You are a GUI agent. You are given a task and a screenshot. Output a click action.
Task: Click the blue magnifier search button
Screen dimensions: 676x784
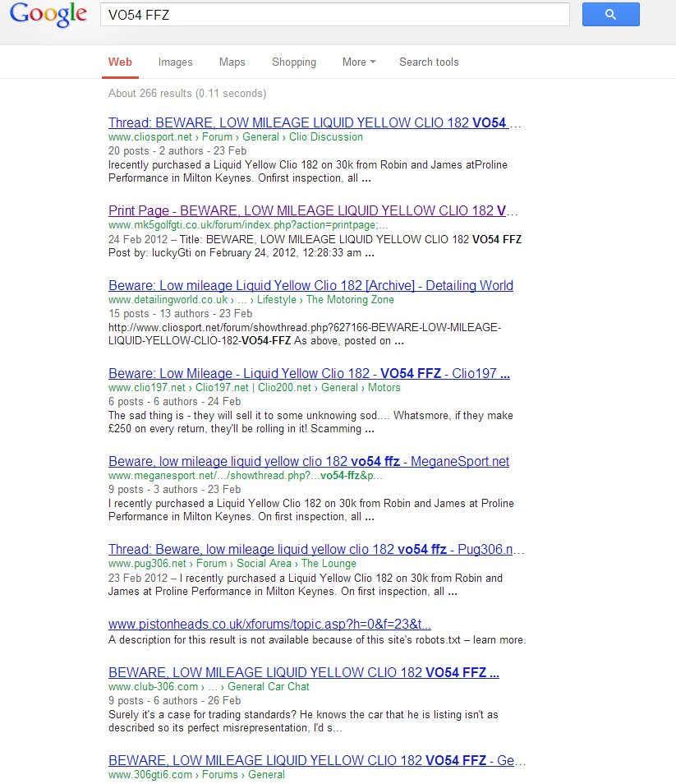(610, 15)
